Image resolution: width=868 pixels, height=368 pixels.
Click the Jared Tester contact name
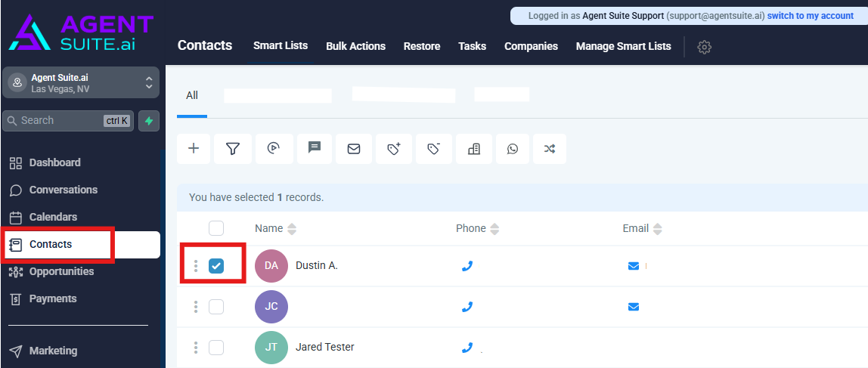pos(325,347)
